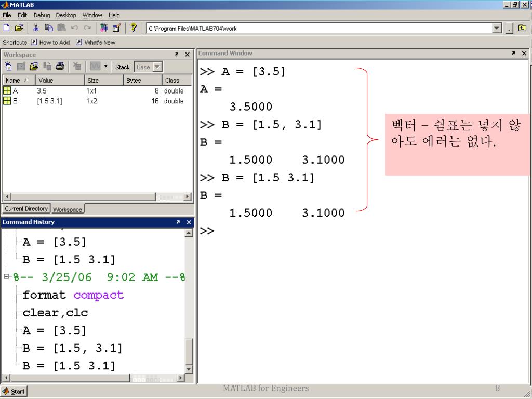Save workspace variables via the toolbar icon

tap(47, 66)
